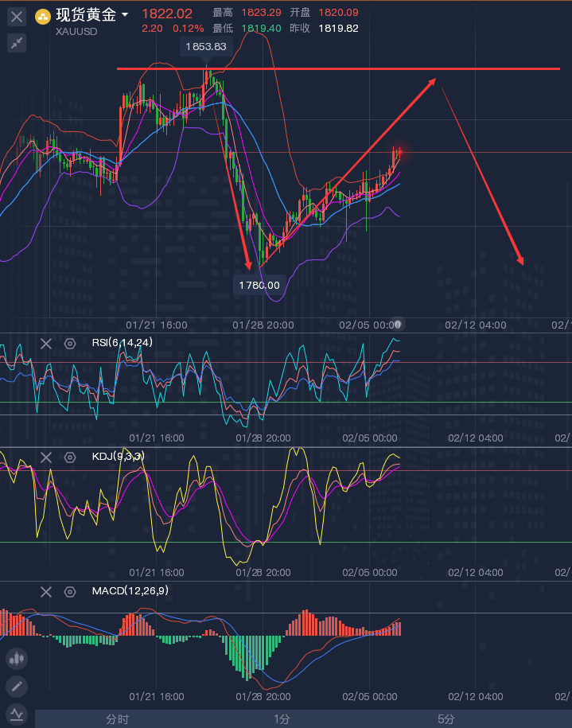Open the indicators list icon

pos(17,713)
